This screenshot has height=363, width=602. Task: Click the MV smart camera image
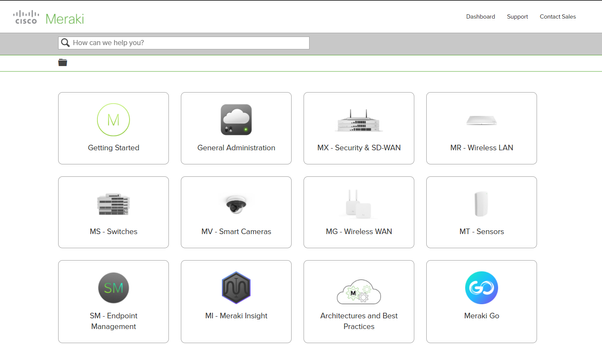point(236,204)
